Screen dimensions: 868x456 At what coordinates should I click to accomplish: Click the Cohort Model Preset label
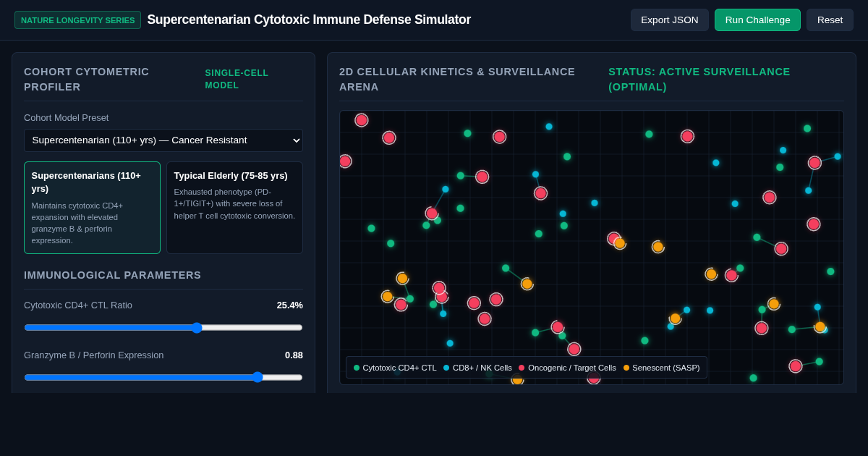point(67,118)
